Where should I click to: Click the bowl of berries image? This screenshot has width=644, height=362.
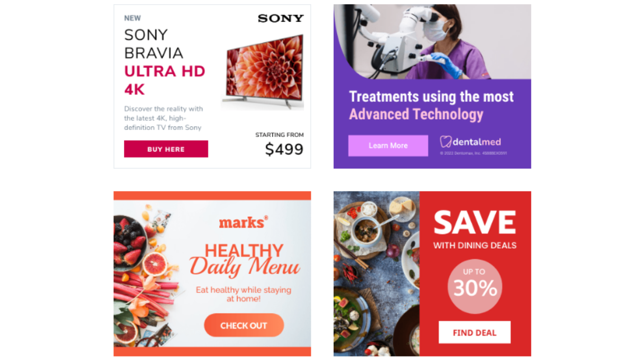click(x=129, y=242)
